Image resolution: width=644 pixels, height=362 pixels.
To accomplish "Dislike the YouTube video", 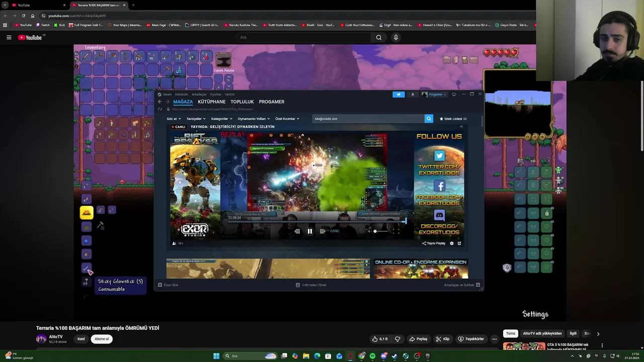I will tap(397, 339).
